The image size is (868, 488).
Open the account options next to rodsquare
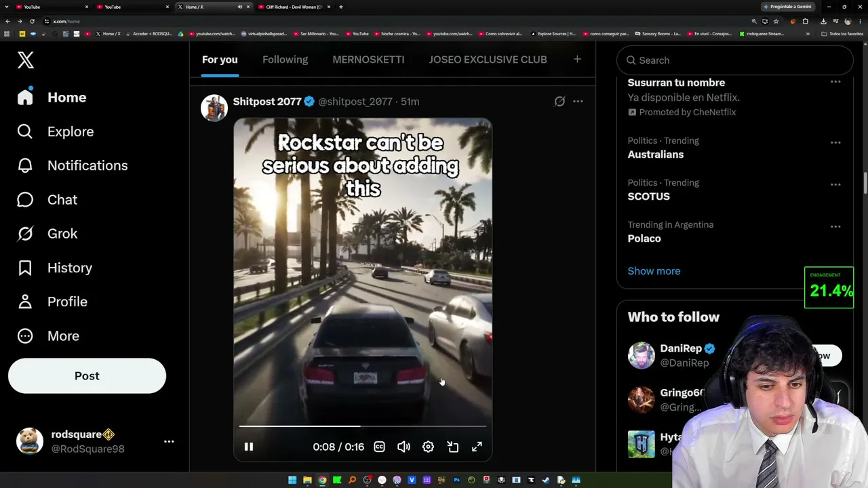[169, 441]
